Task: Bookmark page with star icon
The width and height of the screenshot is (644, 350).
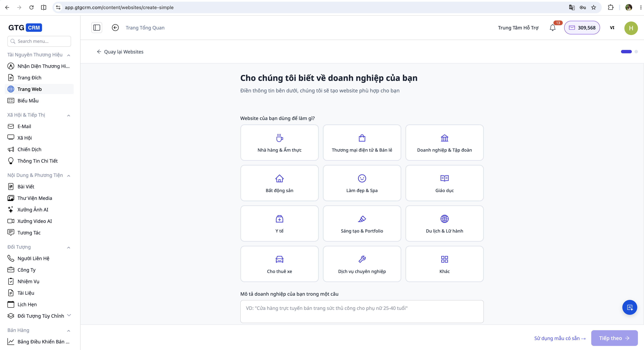Action: [x=593, y=7]
